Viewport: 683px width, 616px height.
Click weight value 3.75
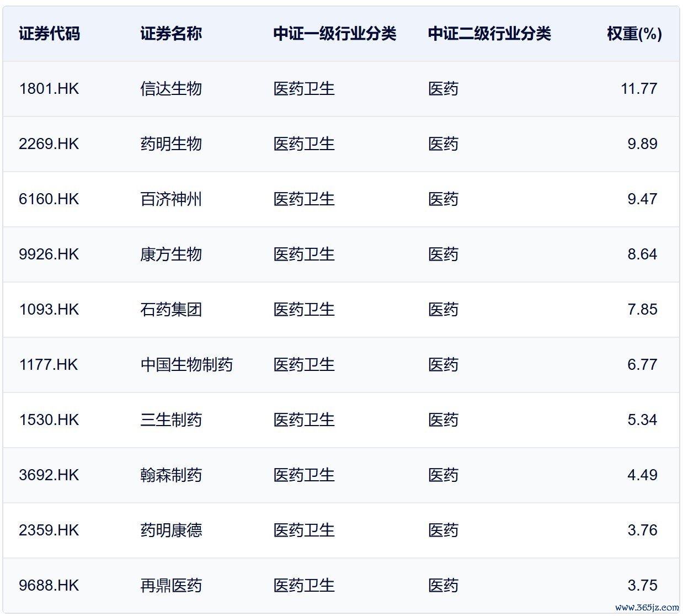(642, 586)
